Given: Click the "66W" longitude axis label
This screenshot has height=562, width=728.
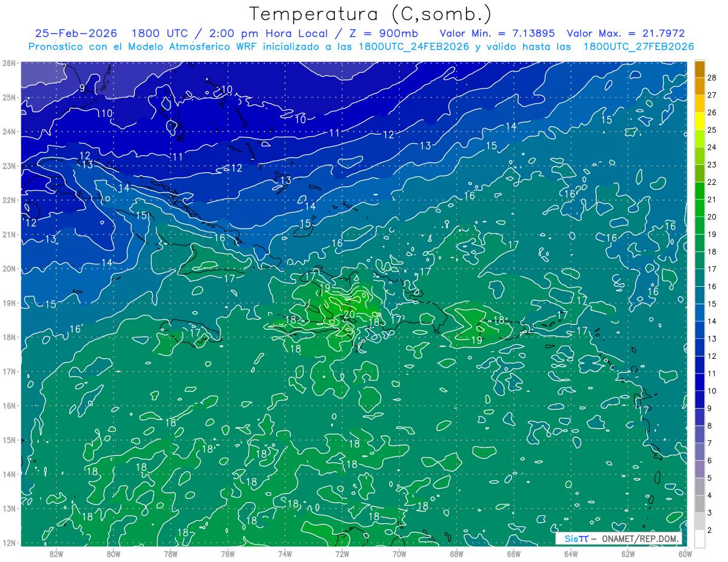Looking at the screenshot, I should pos(513,554).
